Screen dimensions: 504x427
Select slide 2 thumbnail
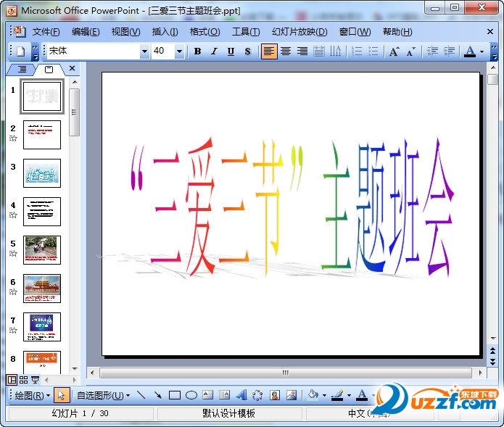42,135
